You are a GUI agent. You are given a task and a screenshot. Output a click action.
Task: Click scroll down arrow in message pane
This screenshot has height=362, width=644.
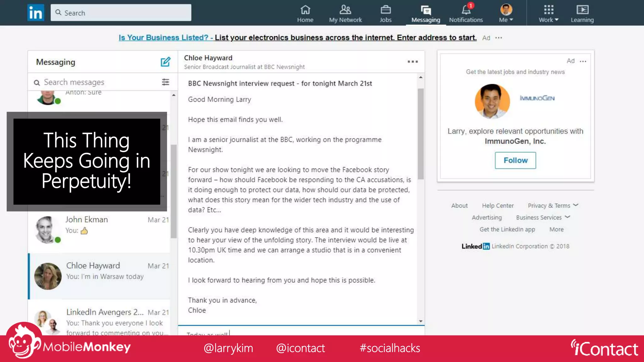tap(420, 321)
